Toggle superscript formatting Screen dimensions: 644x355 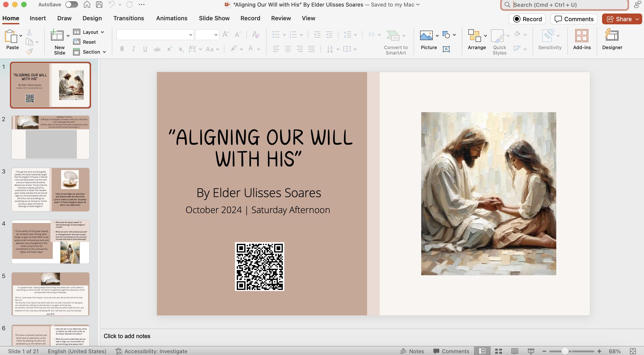point(169,49)
